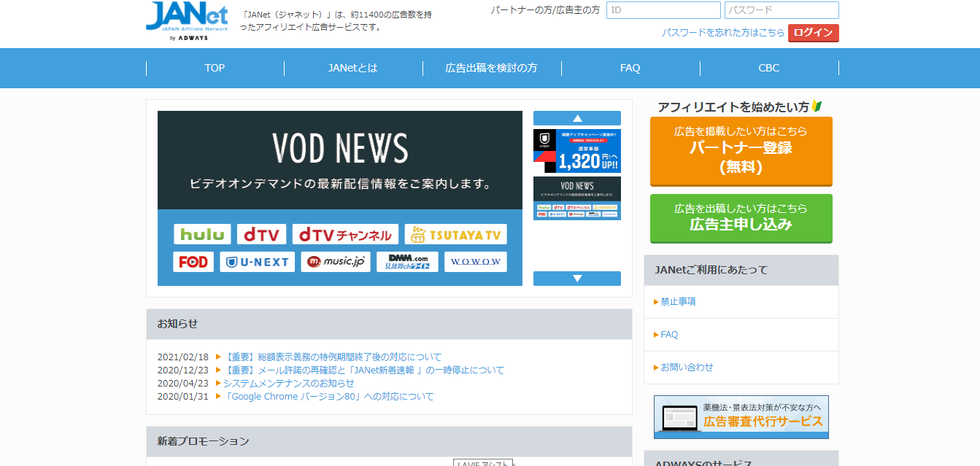Select the dTVチャンネル logo in the banner
Viewport: 980px width, 466px height.
345,234
